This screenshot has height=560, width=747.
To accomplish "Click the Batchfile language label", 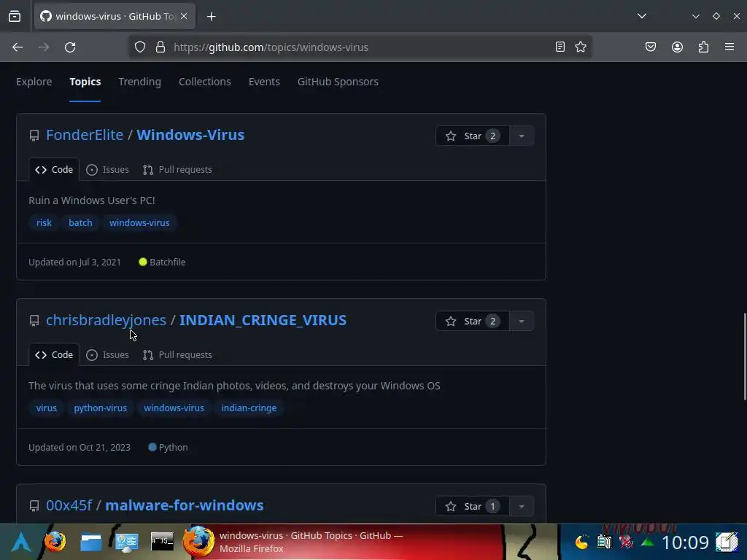I will click(163, 262).
